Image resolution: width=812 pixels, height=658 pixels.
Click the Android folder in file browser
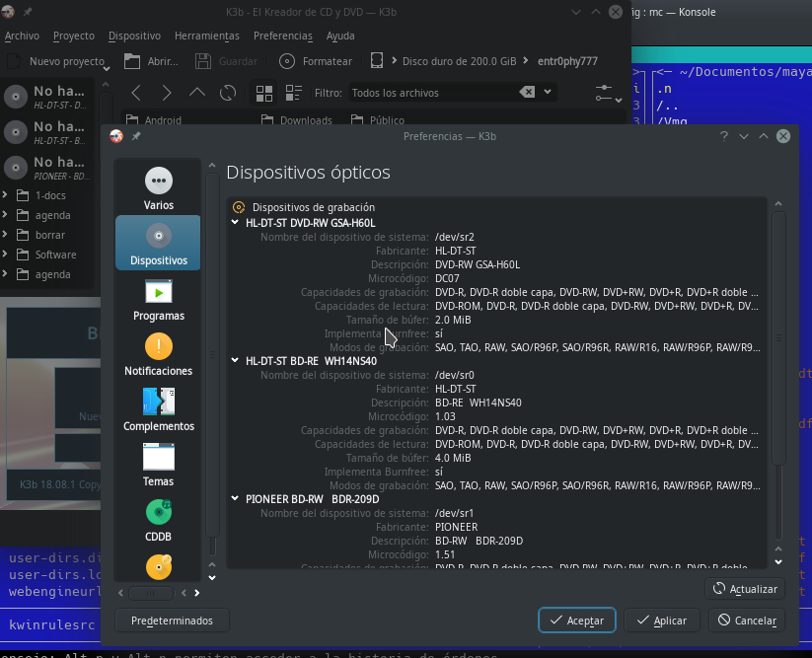[x=154, y=120]
